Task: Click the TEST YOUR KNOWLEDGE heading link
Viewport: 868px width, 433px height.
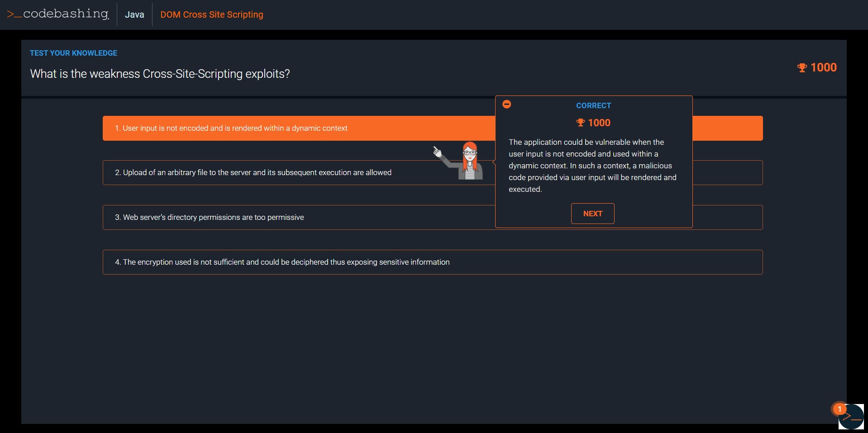Action: click(x=73, y=53)
